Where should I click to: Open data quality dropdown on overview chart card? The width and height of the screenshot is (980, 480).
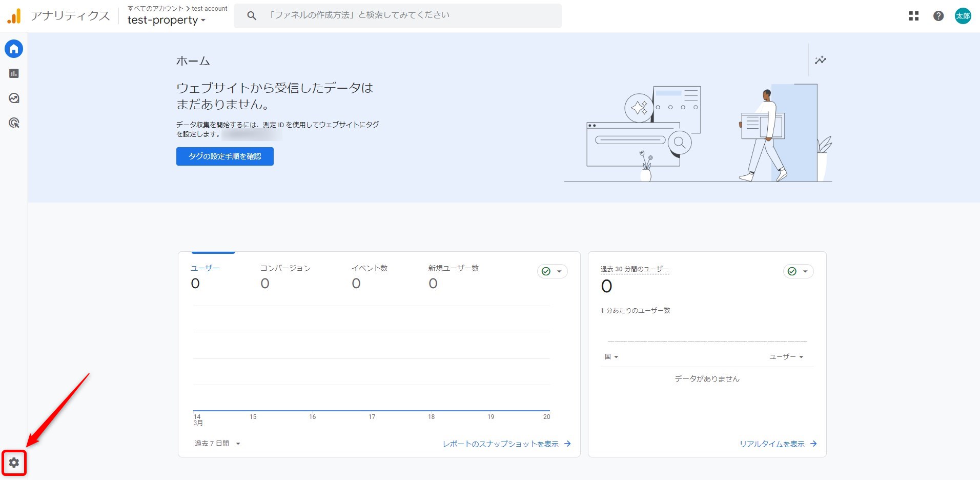pyautogui.click(x=552, y=271)
